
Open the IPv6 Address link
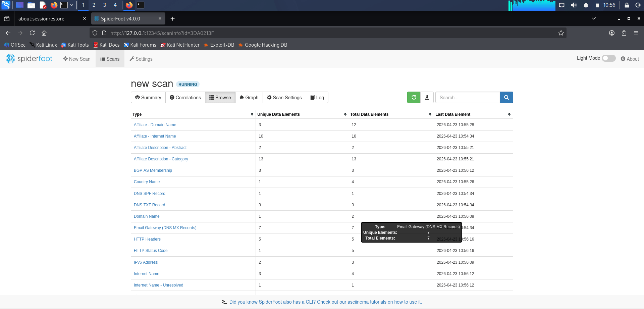tap(146, 262)
